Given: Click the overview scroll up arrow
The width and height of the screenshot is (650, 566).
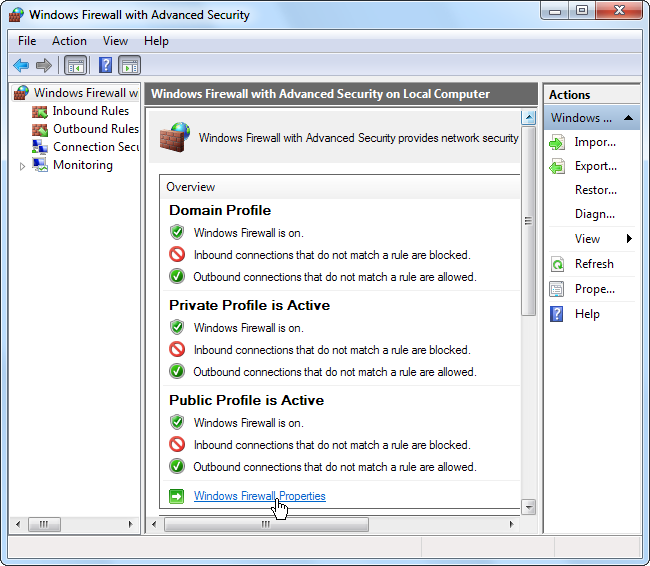Looking at the screenshot, I should 529,118.
